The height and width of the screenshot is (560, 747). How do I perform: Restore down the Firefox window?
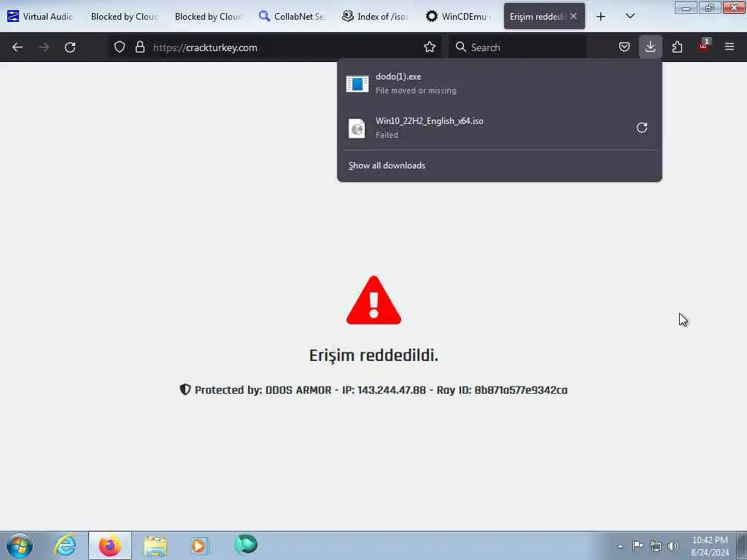coord(710,8)
